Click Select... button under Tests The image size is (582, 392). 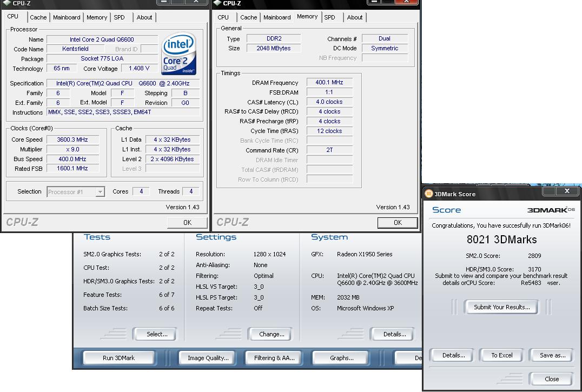click(x=156, y=334)
